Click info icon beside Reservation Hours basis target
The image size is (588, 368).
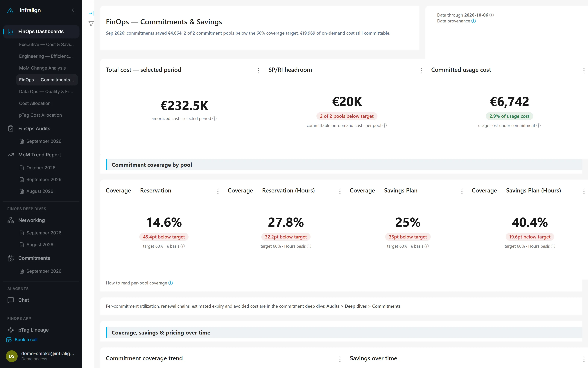[309, 246]
